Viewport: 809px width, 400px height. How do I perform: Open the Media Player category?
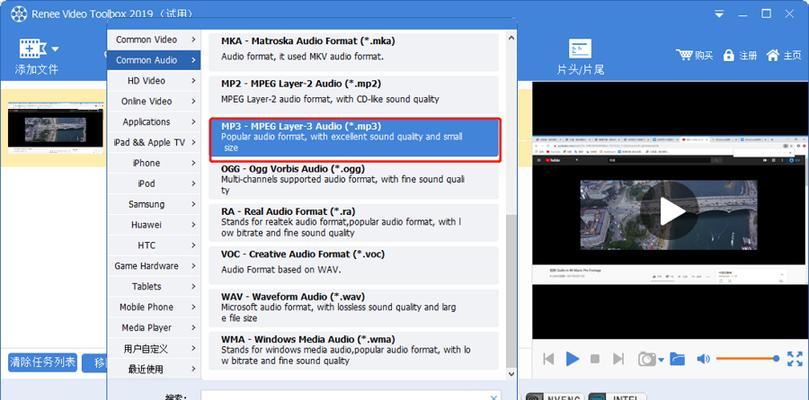(x=154, y=328)
